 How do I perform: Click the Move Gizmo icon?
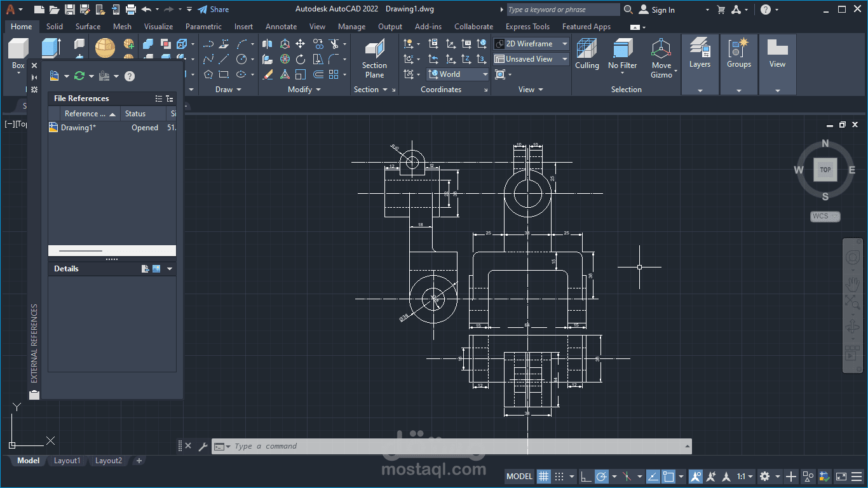pos(661,58)
